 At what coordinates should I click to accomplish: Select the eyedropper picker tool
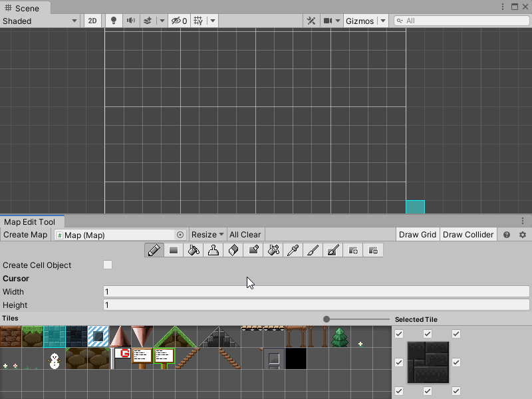click(x=293, y=251)
